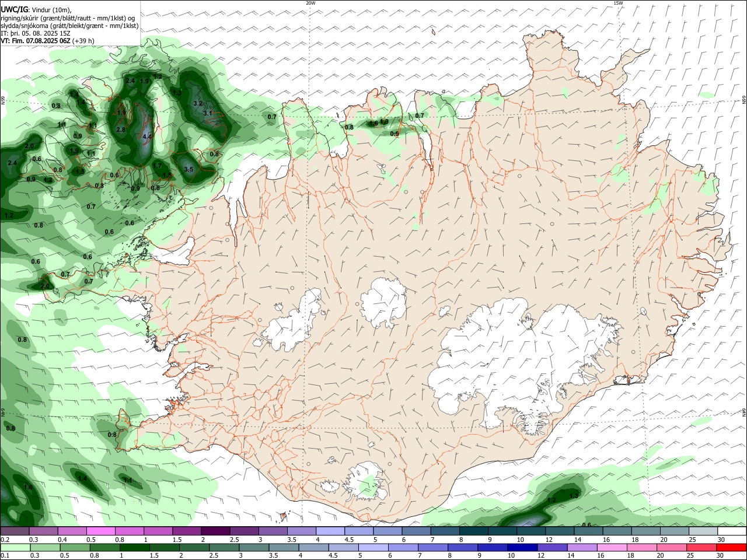Click the lilac swatch labeled 14 in bottom legend
Image resolution: width=747 pixels, height=560 pixels.
click(x=582, y=548)
